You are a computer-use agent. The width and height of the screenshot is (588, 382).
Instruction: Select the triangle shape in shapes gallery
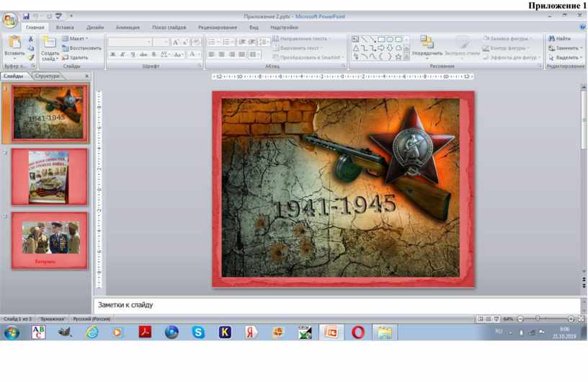click(x=355, y=48)
